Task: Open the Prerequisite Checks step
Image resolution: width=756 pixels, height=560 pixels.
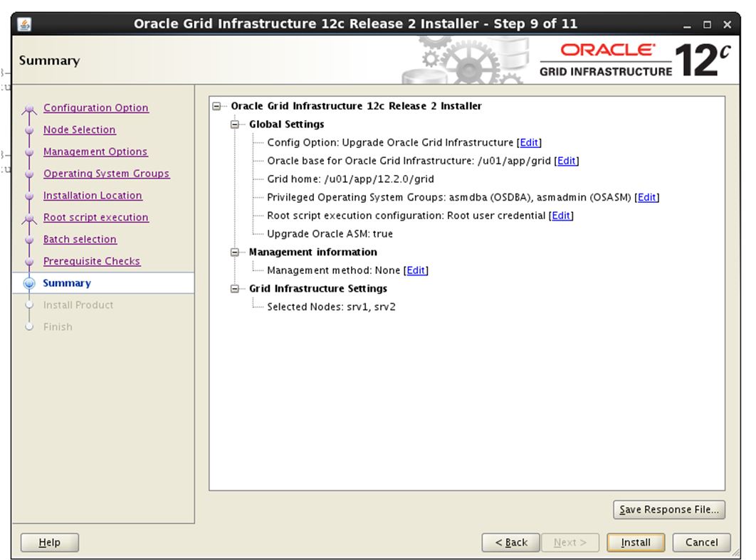Action: coord(91,261)
